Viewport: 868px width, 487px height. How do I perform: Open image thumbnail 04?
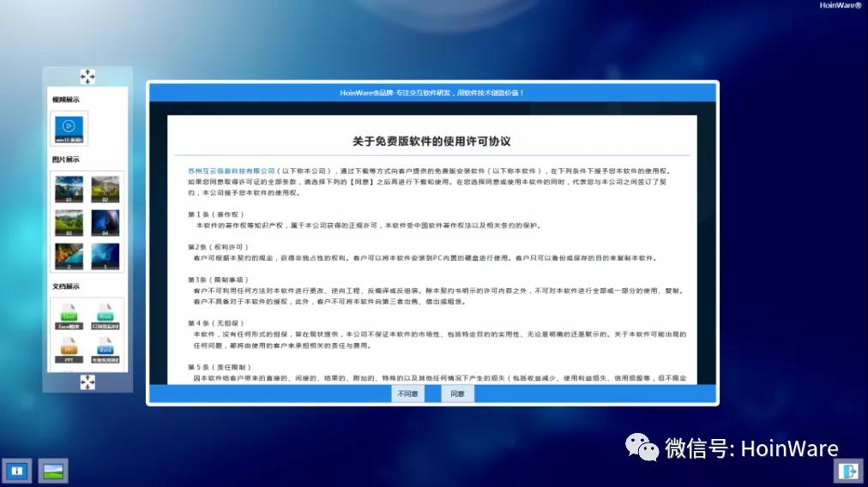pos(105,222)
